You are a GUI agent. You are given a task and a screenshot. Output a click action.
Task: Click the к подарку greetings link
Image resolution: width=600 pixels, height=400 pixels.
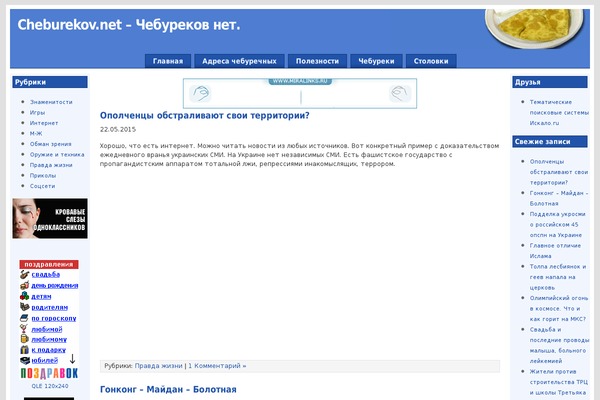(x=49, y=350)
